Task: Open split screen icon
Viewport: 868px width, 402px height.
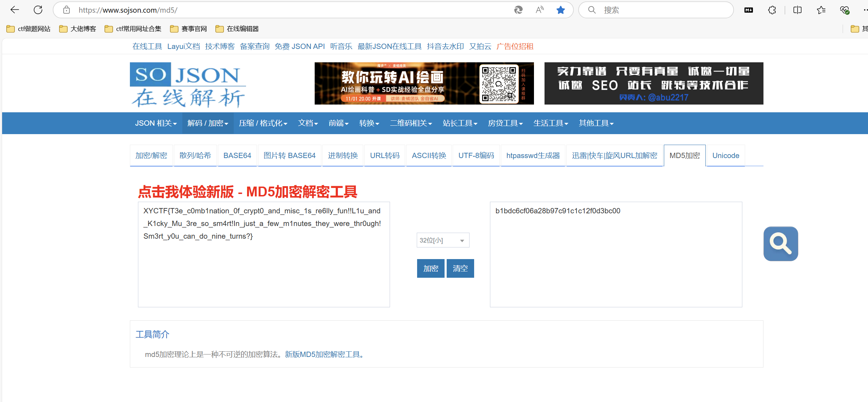Action: pos(798,10)
